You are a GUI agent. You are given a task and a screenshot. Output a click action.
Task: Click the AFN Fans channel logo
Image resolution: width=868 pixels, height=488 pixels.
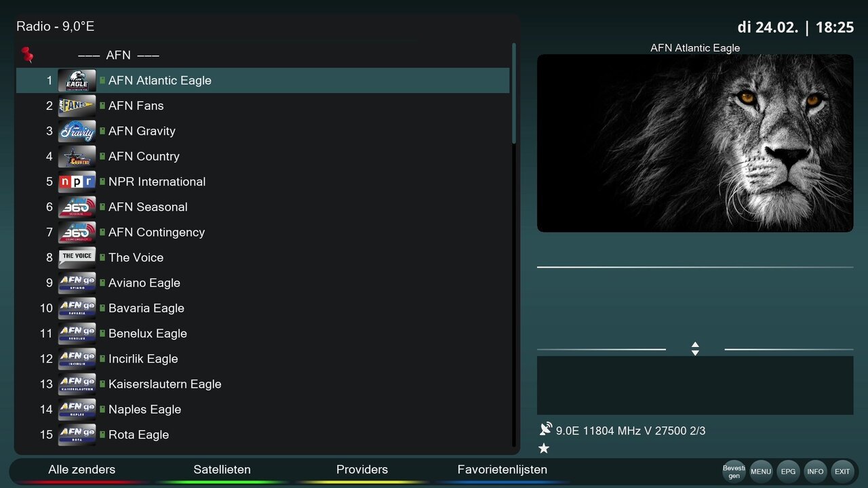pos(77,106)
